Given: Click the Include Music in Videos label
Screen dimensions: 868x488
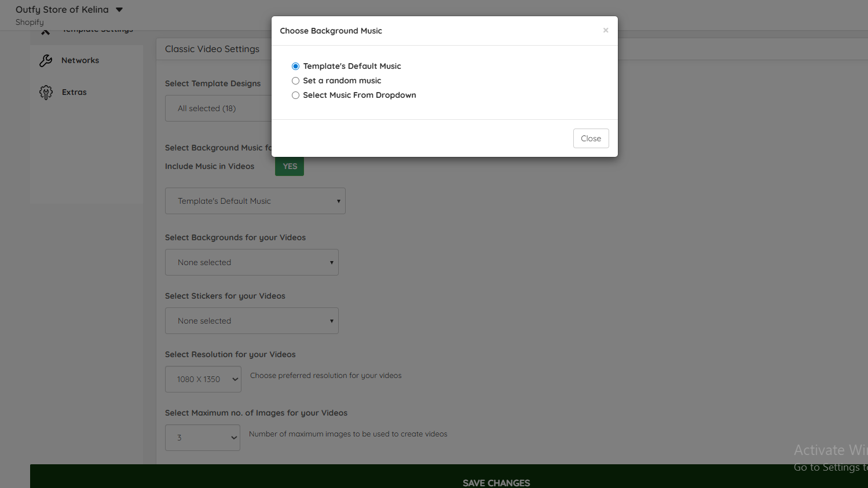Looking at the screenshot, I should click(x=210, y=166).
